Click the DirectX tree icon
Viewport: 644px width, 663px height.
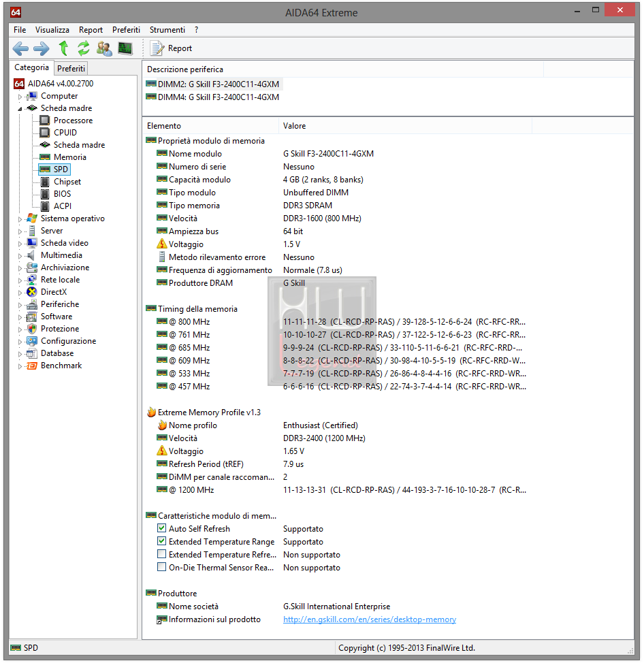32,292
